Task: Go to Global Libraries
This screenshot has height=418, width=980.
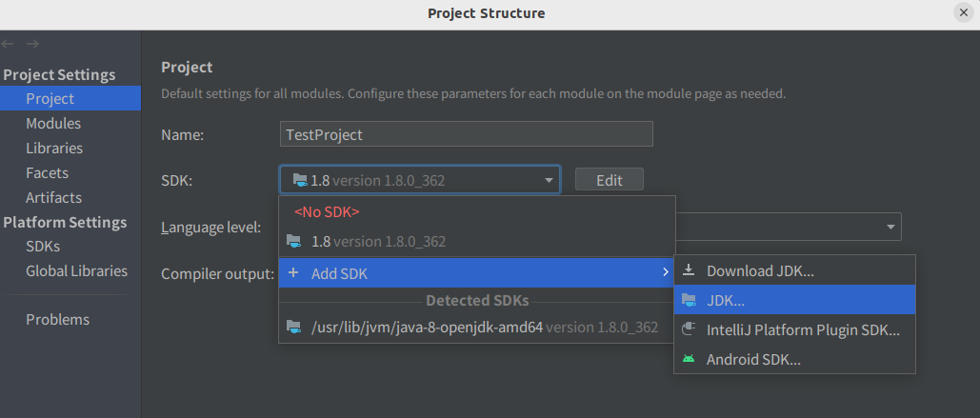Action: [x=70, y=270]
